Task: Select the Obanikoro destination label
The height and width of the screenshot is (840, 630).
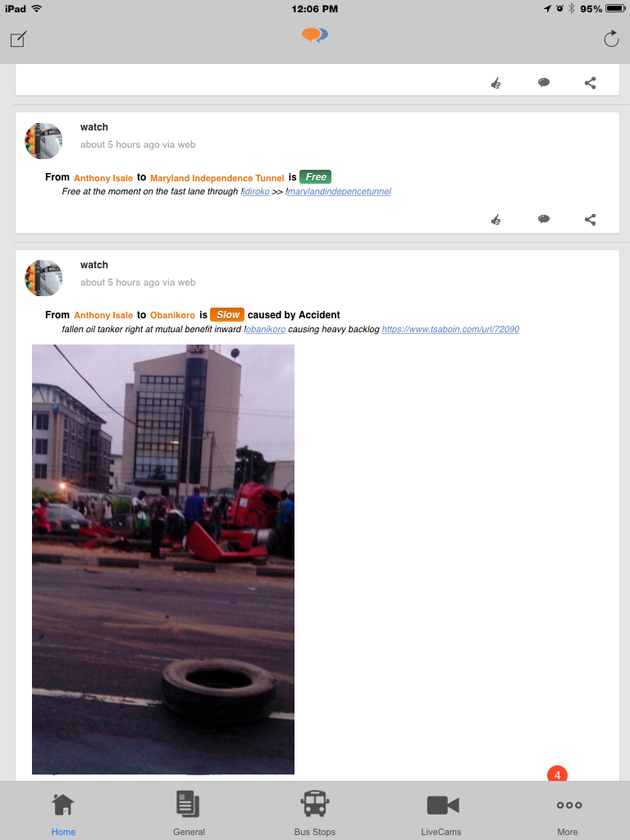Action: tap(172, 315)
